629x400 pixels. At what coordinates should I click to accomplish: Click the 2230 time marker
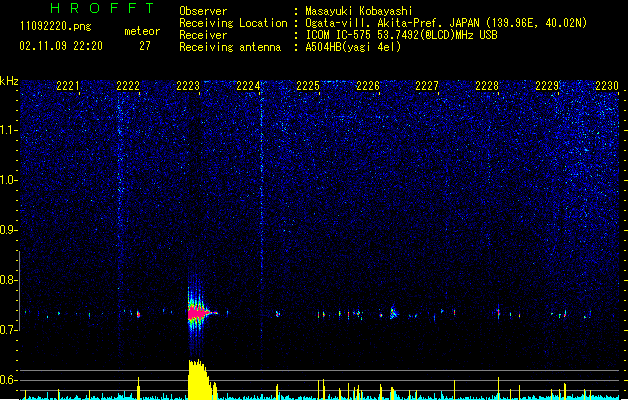607,86
